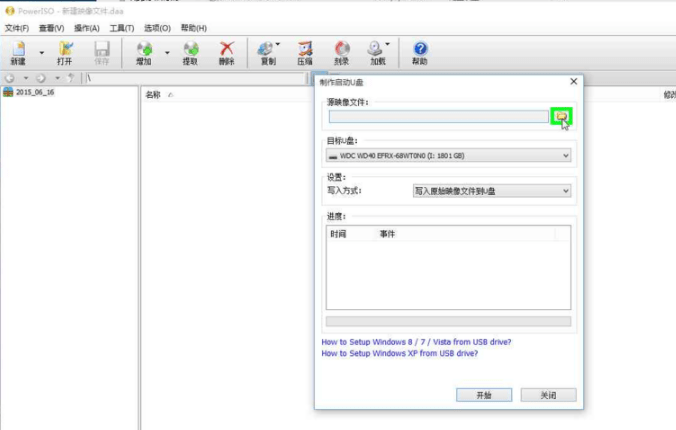
Task: Open the Windows XP USB setup link
Action: tap(400, 353)
